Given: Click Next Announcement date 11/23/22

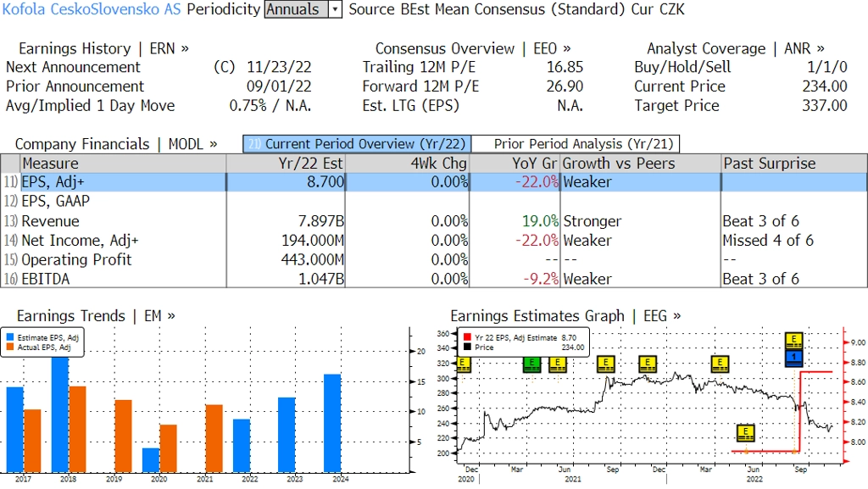Looking at the screenshot, I should 279,67.
